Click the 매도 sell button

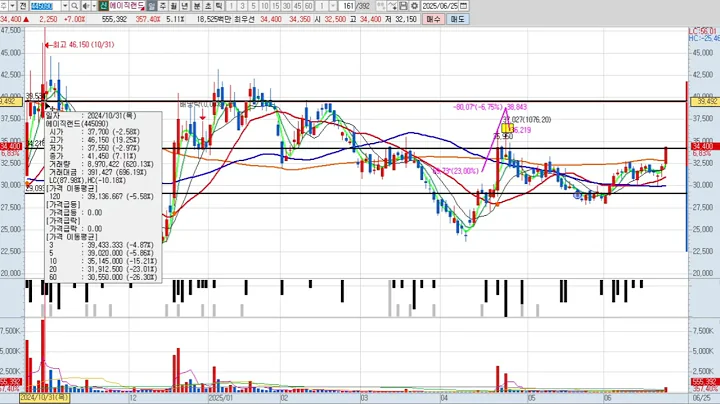[x=457, y=19]
